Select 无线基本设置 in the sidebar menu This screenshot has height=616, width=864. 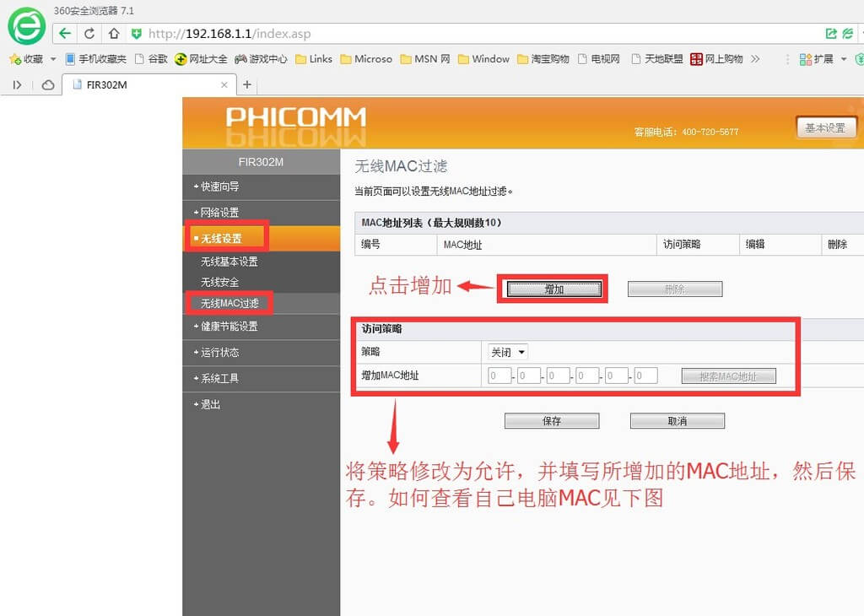pos(230,261)
